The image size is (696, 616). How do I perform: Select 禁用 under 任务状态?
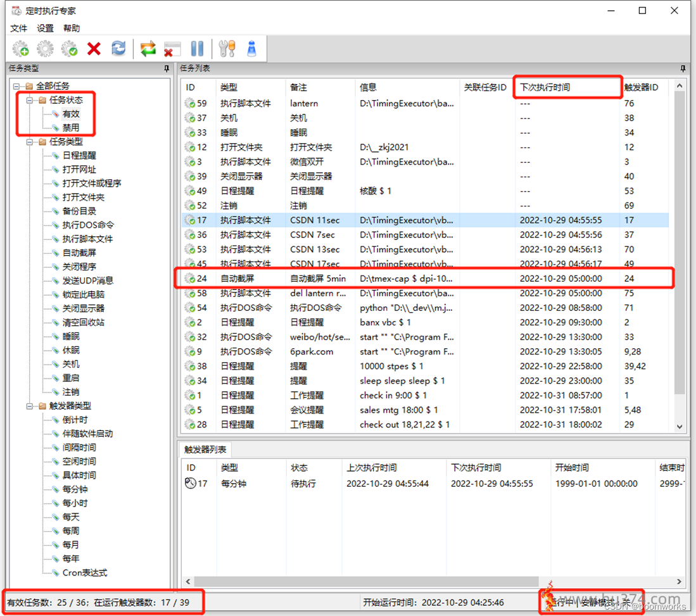[71, 128]
